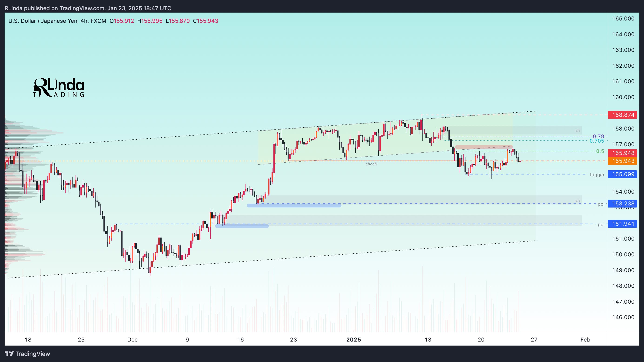The width and height of the screenshot is (644, 362).
Task: Click the light blue zone bar near 151.941
Action: tap(242, 226)
